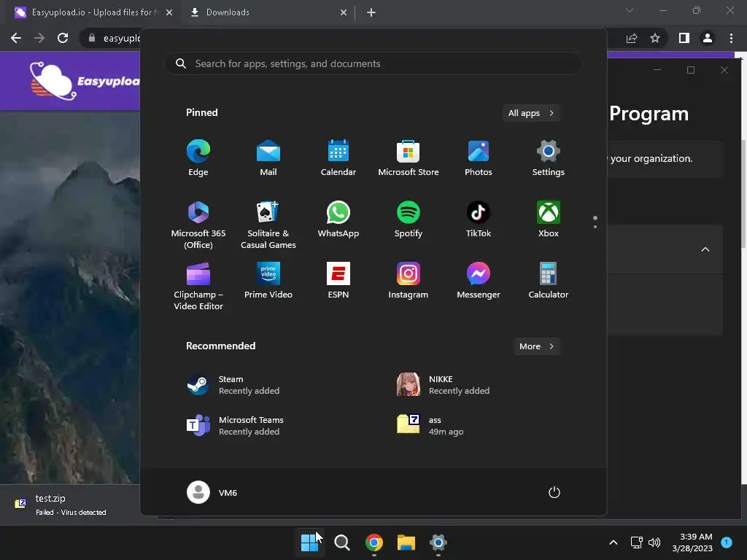The width and height of the screenshot is (747, 560).
Task: Click the failed test.zip download item
Action: (x=71, y=505)
